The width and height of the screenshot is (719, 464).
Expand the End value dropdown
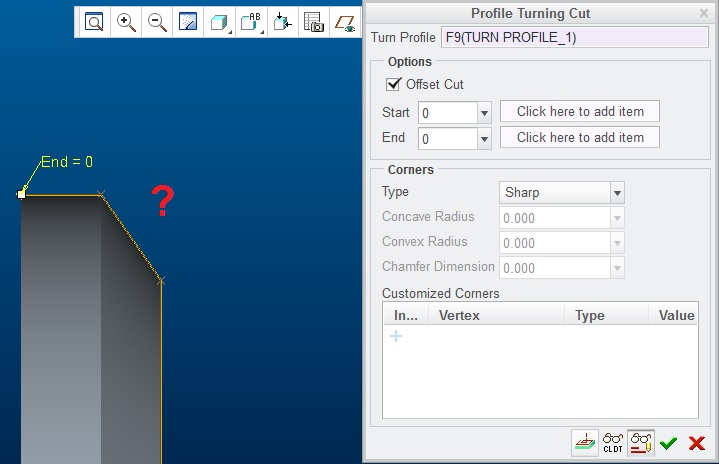click(x=484, y=139)
